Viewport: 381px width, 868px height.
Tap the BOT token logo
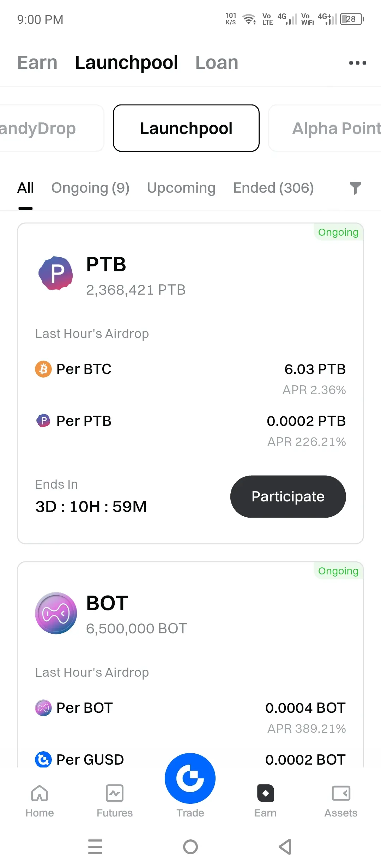coord(56,613)
